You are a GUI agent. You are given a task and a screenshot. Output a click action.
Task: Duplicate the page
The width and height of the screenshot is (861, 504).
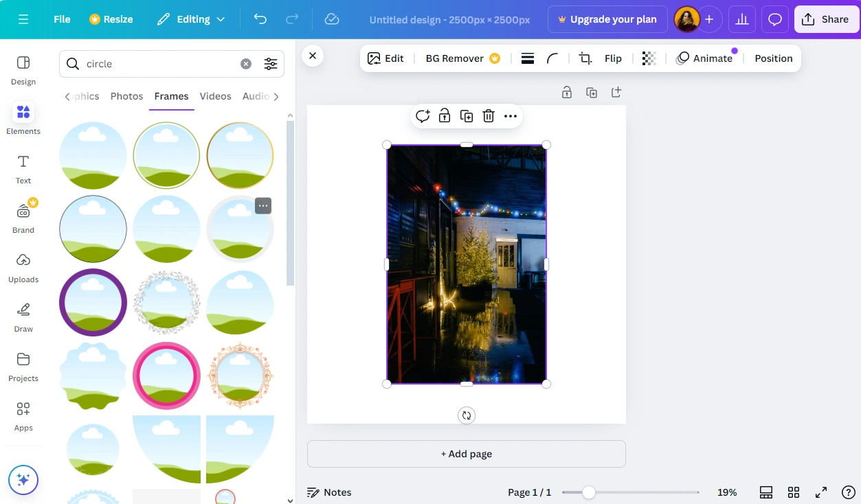pyautogui.click(x=592, y=92)
